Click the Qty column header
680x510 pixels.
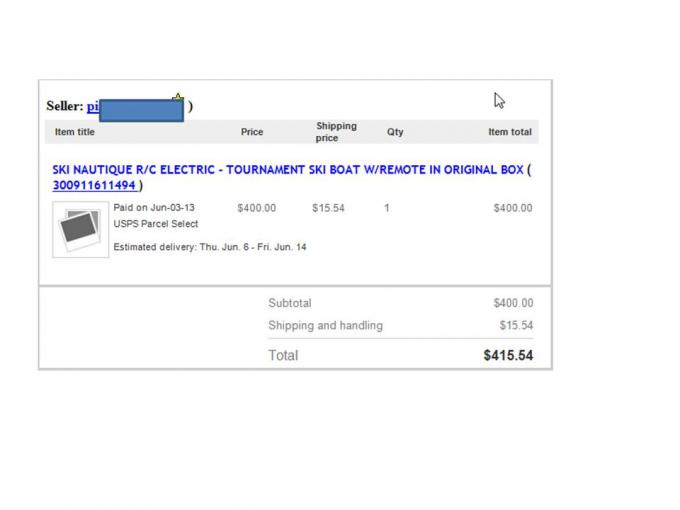[395, 132]
